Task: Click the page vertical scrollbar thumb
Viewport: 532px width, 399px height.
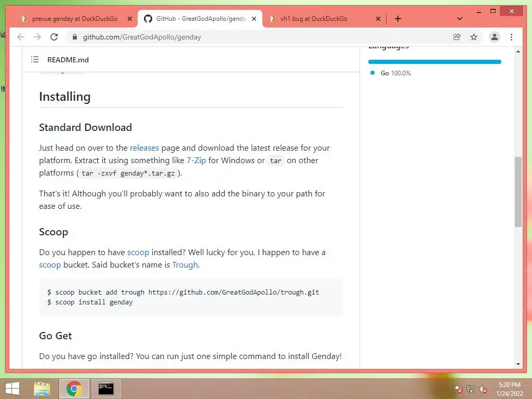Action: click(518, 192)
